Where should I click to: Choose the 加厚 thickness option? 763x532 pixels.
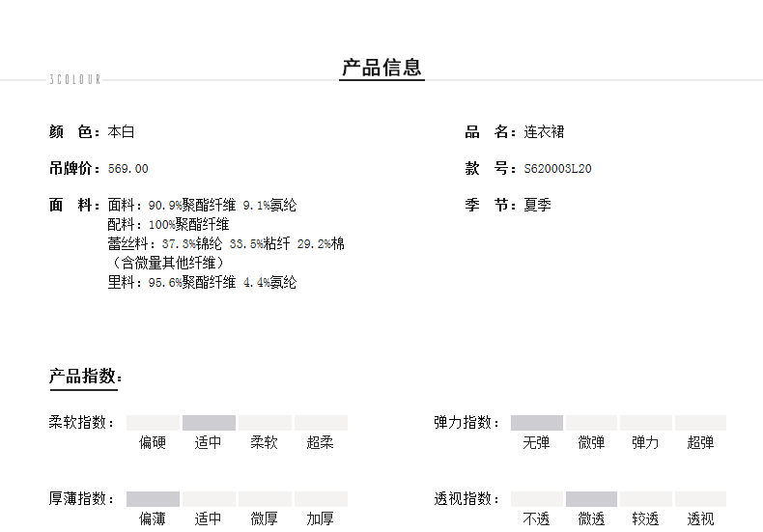pos(320,519)
